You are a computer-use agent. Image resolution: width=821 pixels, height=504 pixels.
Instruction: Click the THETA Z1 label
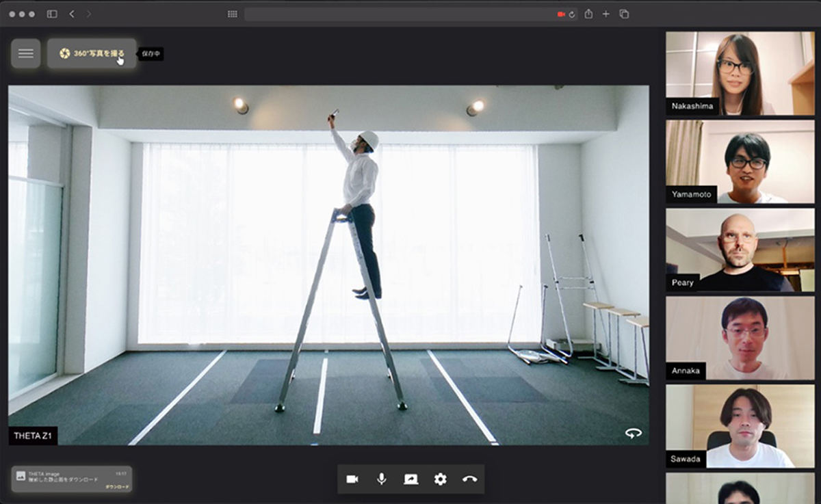[33, 436]
